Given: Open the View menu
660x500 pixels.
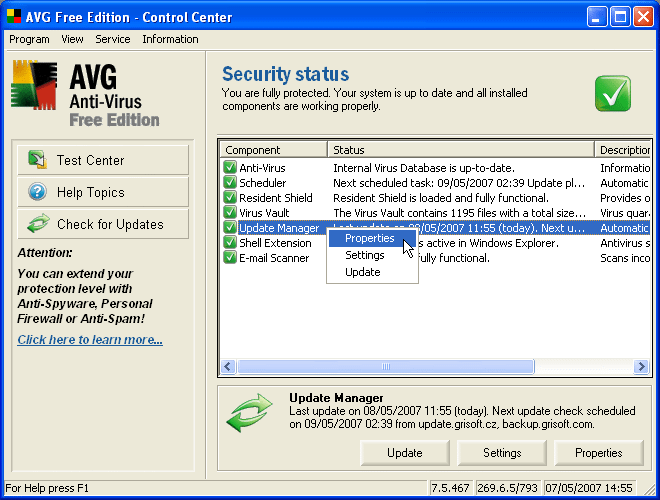Looking at the screenshot, I should point(72,39).
